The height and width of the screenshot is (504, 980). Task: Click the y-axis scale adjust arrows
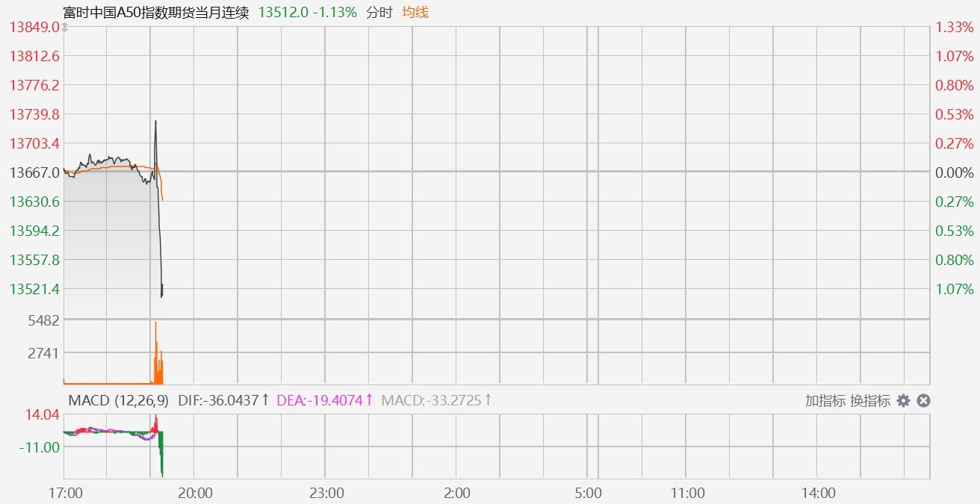tap(65, 28)
